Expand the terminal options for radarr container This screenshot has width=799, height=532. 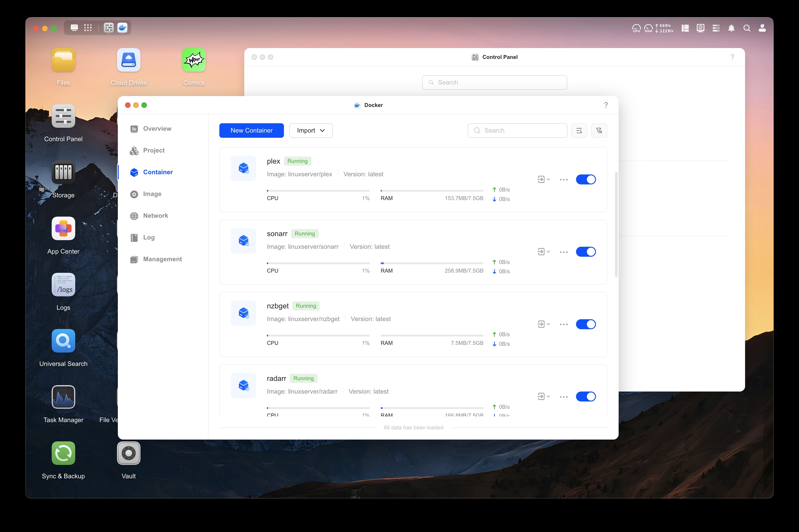(x=543, y=396)
